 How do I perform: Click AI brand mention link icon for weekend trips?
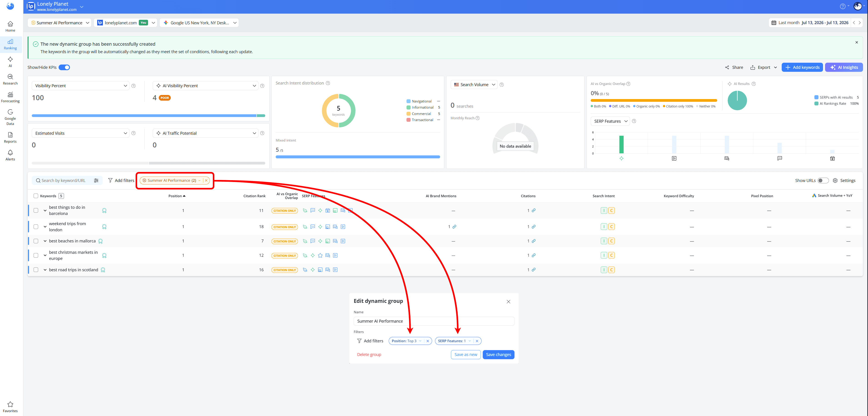(455, 227)
